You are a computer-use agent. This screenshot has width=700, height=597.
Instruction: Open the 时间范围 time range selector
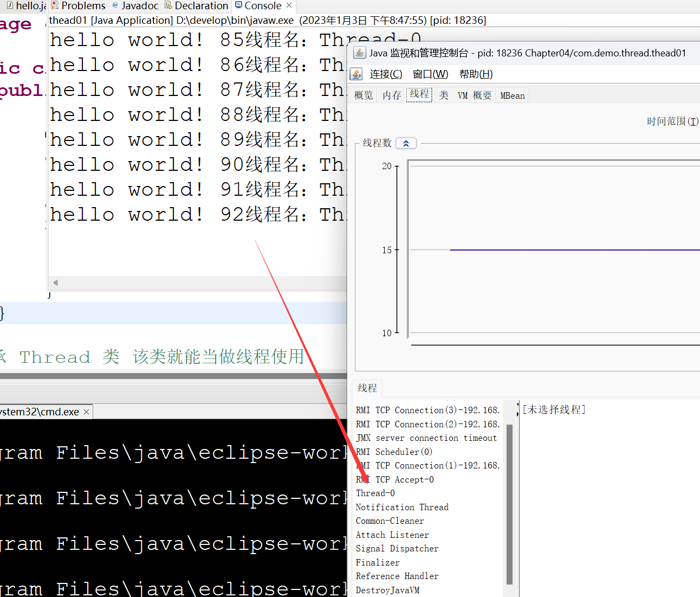(672, 121)
